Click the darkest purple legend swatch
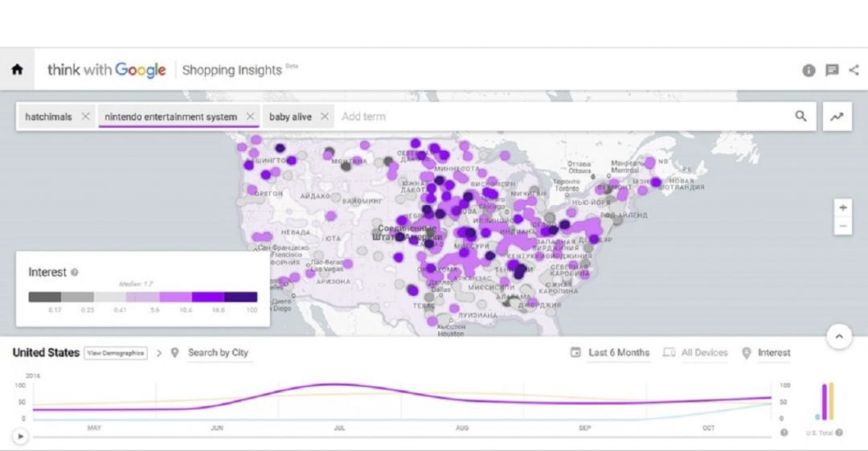Image resolution: width=868 pixels, height=451 pixels. tap(241, 297)
